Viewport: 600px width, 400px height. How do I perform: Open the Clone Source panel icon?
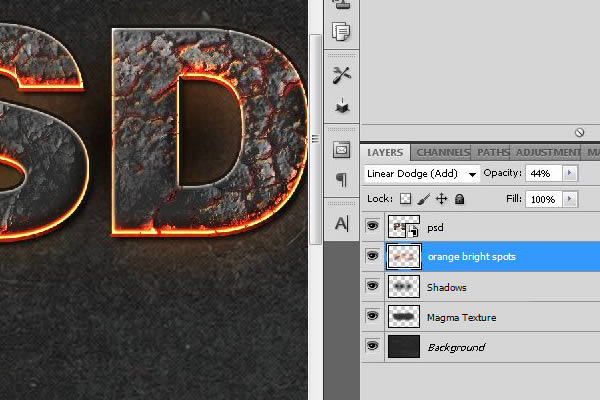click(341, 5)
